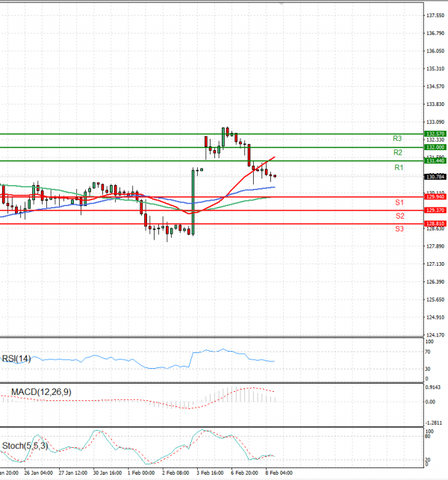This screenshot has width=448, height=480.
Task: Click the 27 Jan 12:00 time label
Action: [x=73, y=473]
